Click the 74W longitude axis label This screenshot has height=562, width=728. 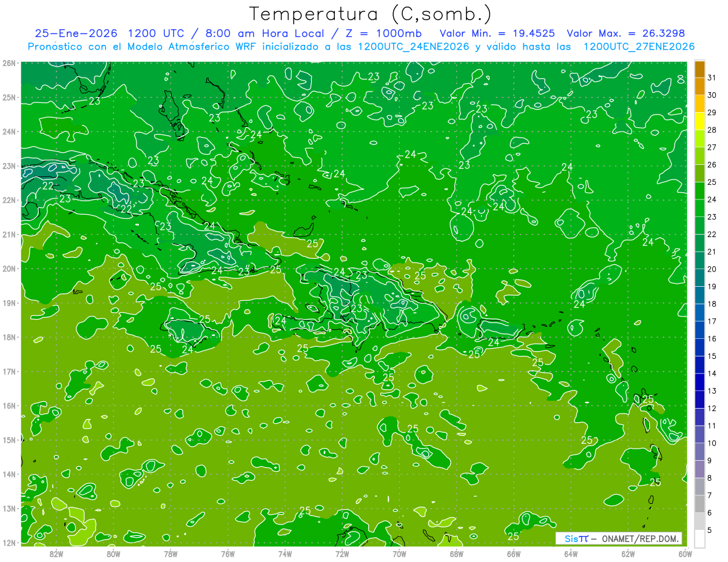[x=285, y=553]
